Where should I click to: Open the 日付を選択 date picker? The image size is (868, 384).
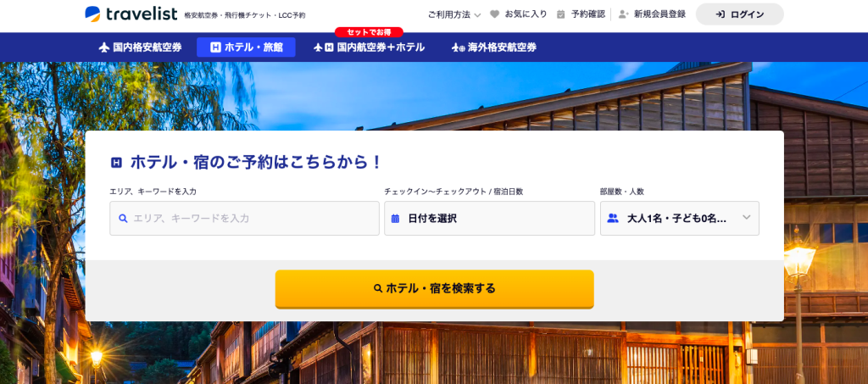coord(489,219)
